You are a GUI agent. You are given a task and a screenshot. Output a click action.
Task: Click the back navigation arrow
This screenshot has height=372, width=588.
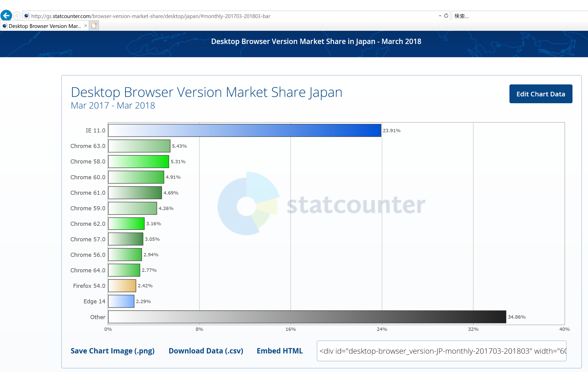click(6, 15)
